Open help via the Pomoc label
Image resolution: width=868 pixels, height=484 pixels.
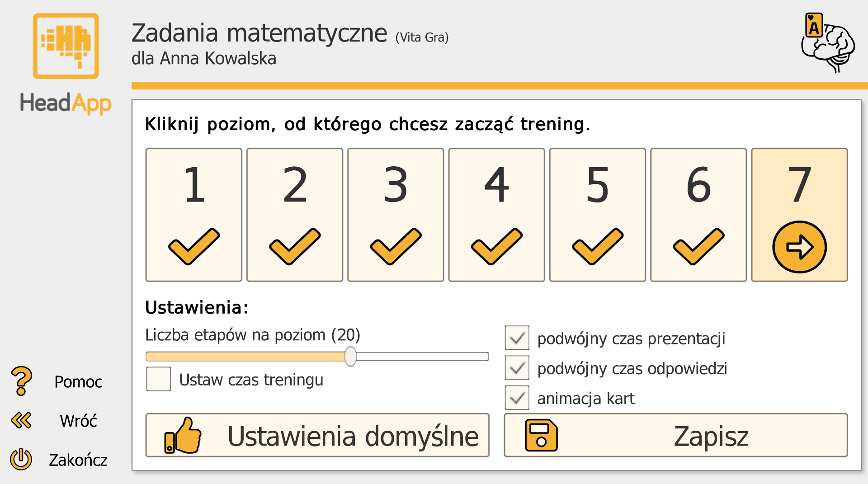tap(78, 382)
